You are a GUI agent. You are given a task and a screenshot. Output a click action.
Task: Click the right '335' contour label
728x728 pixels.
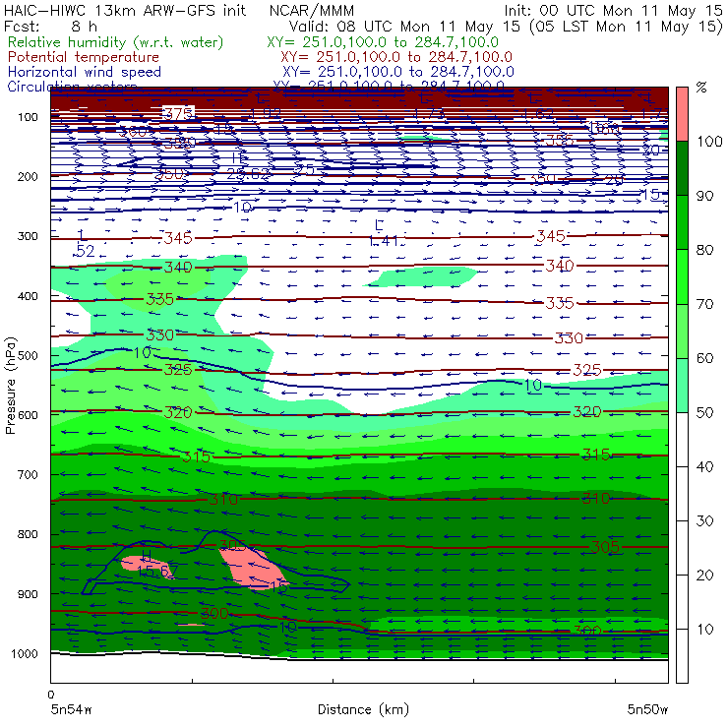(x=560, y=303)
